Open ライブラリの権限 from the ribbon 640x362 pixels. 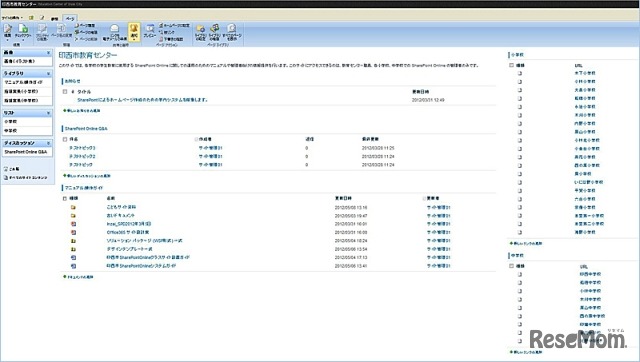(215, 32)
